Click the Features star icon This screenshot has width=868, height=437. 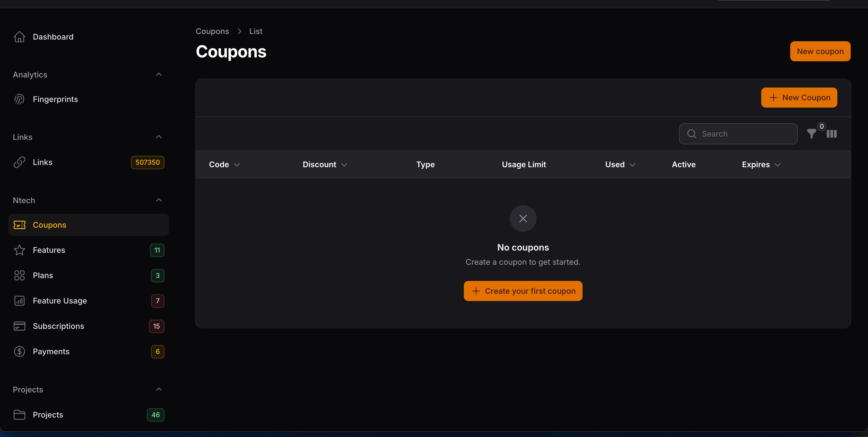click(x=19, y=250)
